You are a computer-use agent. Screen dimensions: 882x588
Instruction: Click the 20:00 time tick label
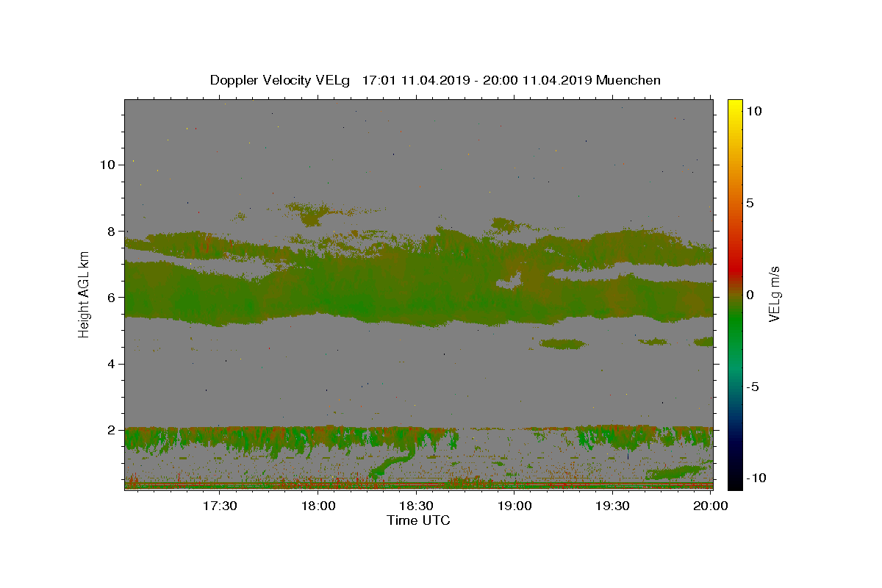point(710,506)
